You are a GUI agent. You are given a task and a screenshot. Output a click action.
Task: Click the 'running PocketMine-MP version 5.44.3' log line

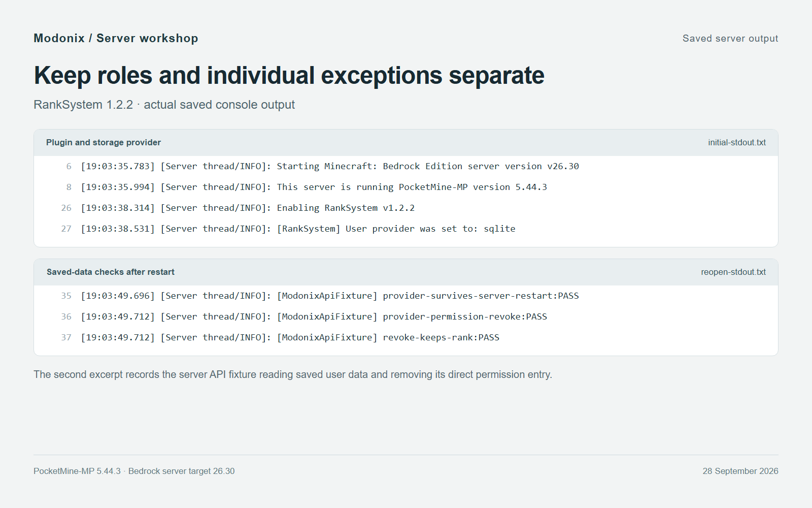[314, 187]
